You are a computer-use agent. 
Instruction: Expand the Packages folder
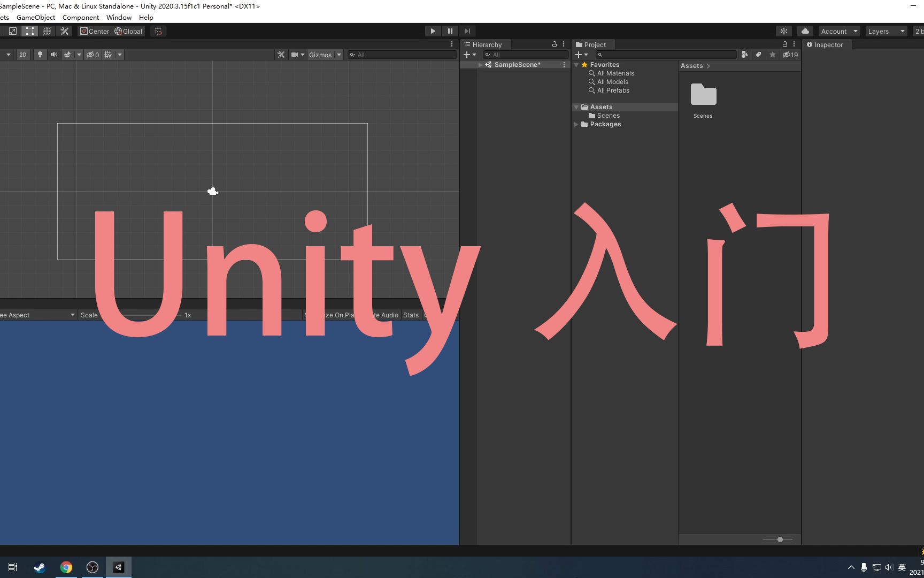pyautogui.click(x=576, y=124)
